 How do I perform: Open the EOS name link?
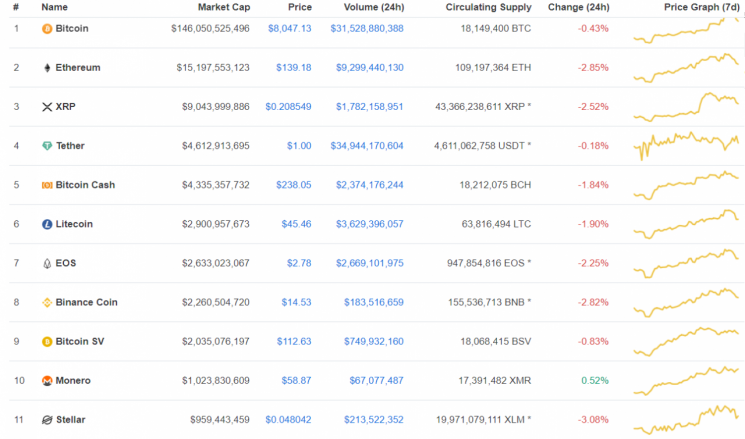pos(66,263)
